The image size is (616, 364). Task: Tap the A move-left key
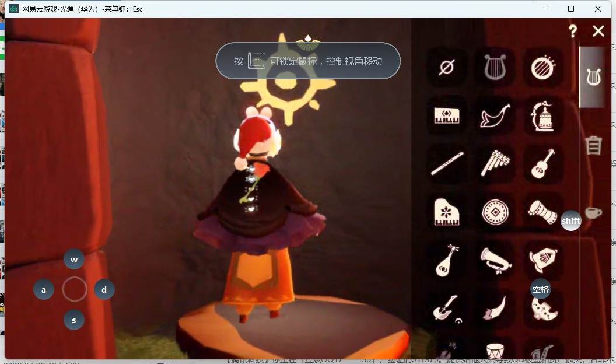point(44,290)
